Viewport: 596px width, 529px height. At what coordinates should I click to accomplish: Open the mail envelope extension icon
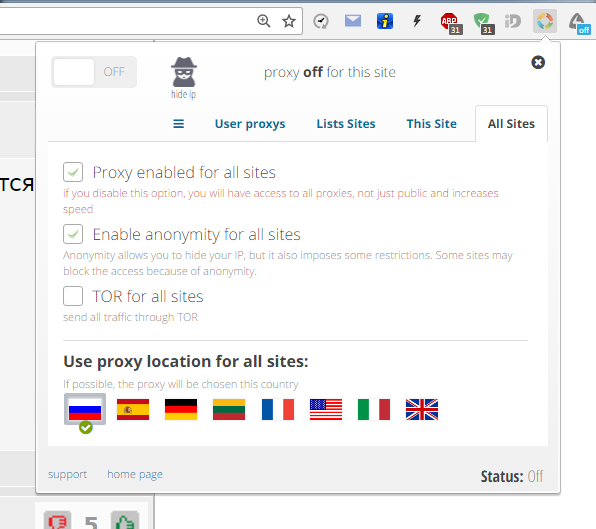(353, 21)
